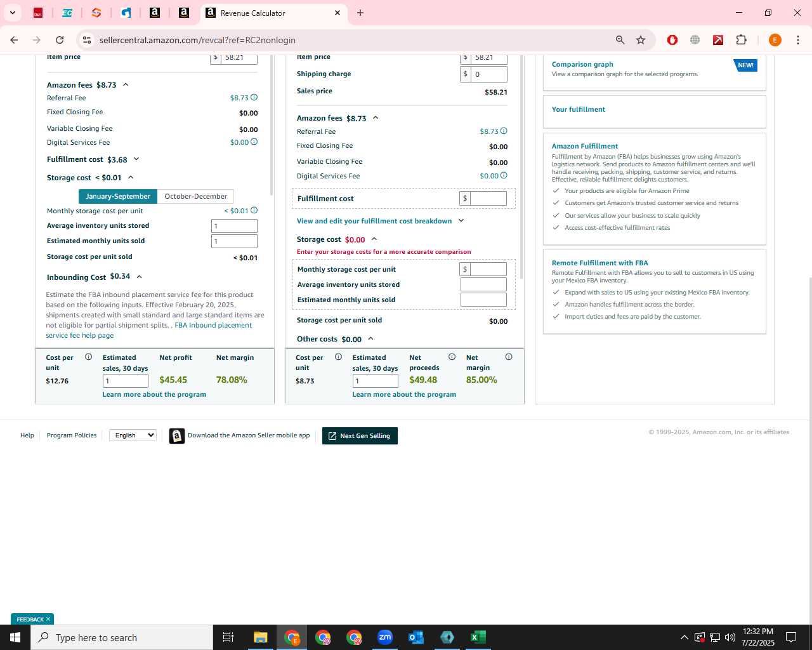Viewport: 812px width, 650px height.
Task: Click info icon beside right panel Referral Fee
Action: click(x=504, y=131)
